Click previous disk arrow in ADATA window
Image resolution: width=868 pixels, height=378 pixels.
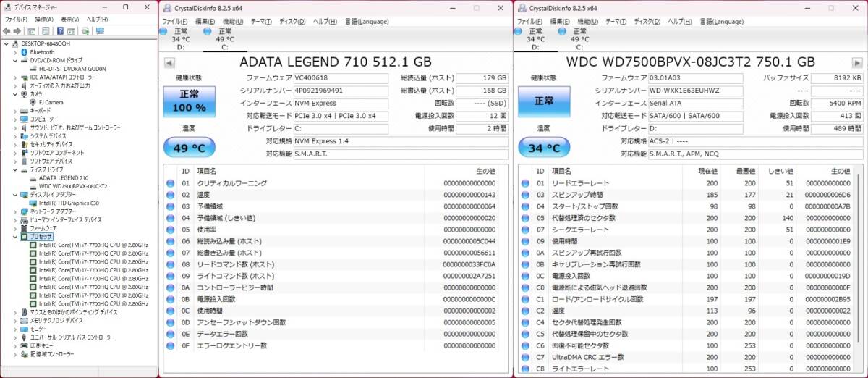(x=169, y=63)
